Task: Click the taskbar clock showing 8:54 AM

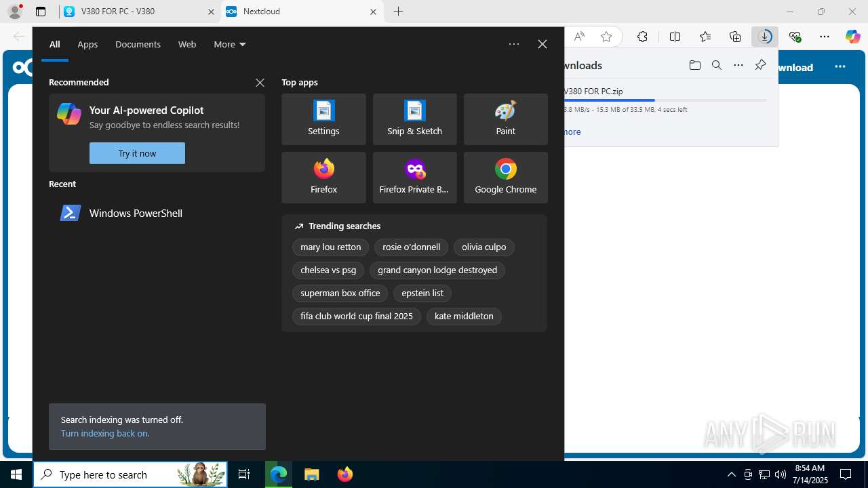Action: point(811,474)
